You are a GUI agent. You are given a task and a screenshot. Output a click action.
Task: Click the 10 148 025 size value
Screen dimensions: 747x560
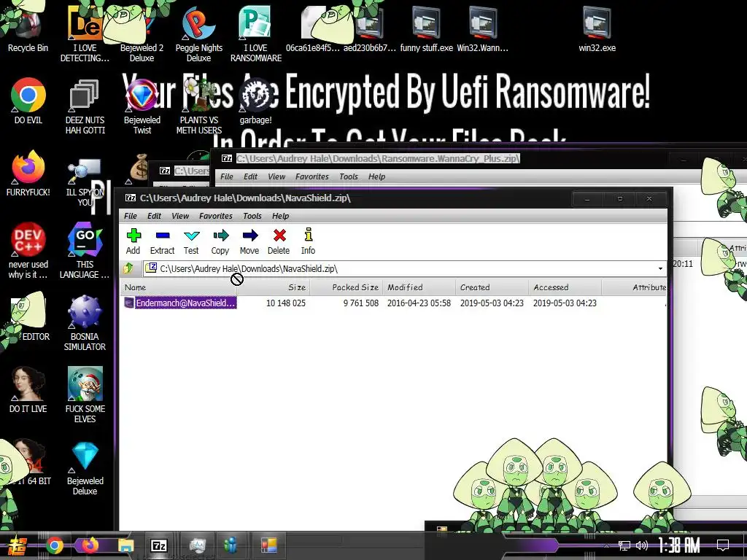pos(285,303)
